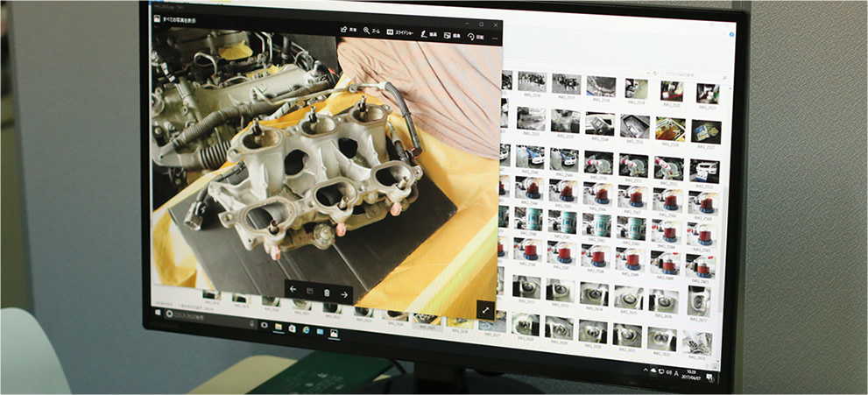Image resolution: width=868 pixels, height=395 pixels.
Task: Select thumbnail IMG_2518 in Explorer
Action: tap(601, 87)
